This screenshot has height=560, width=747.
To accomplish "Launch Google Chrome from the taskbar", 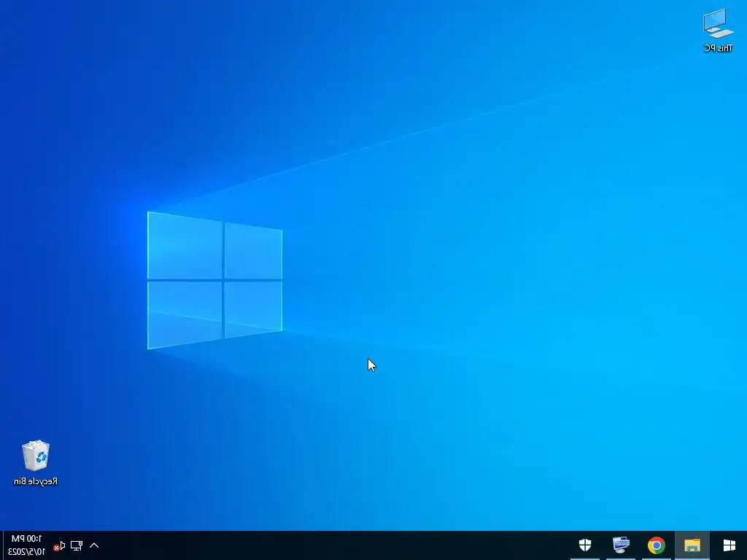I will (x=656, y=545).
